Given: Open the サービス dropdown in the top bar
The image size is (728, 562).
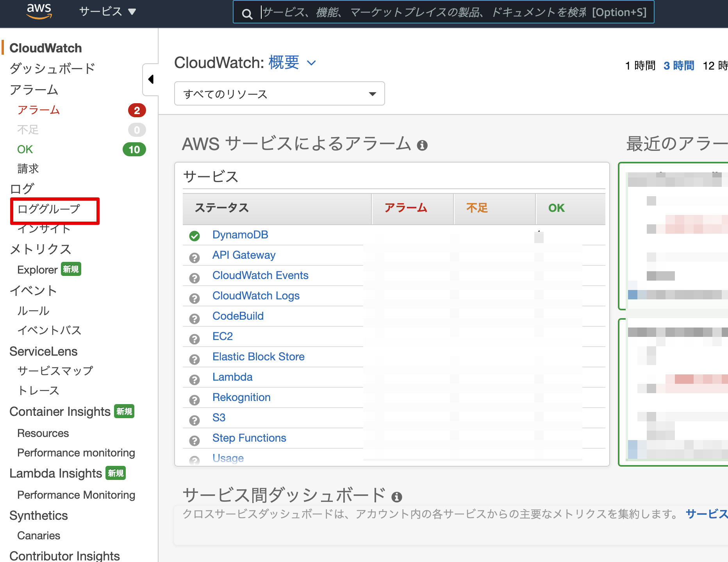Looking at the screenshot, I should tap(107, 12).
